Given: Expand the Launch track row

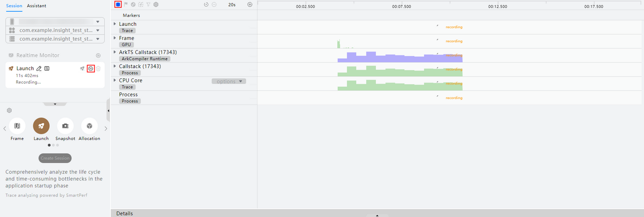Looking at the screenshot, I should [115, 24].
